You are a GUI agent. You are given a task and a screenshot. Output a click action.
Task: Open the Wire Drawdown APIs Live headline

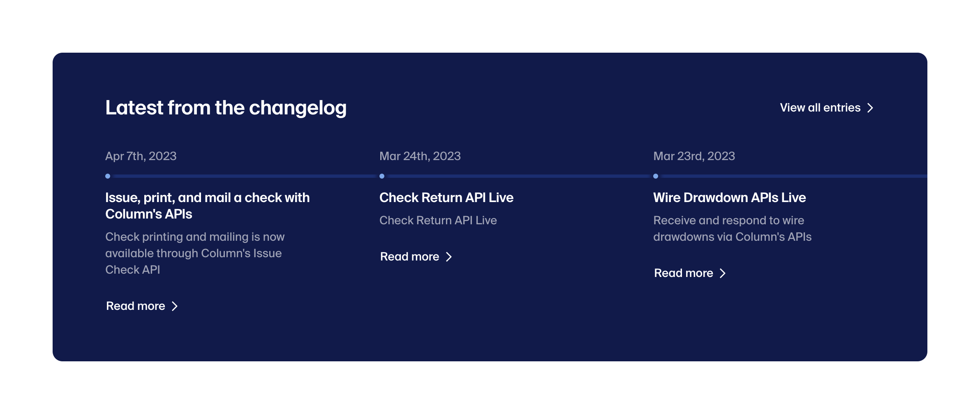pyautogui.click(x=729, y=198)
